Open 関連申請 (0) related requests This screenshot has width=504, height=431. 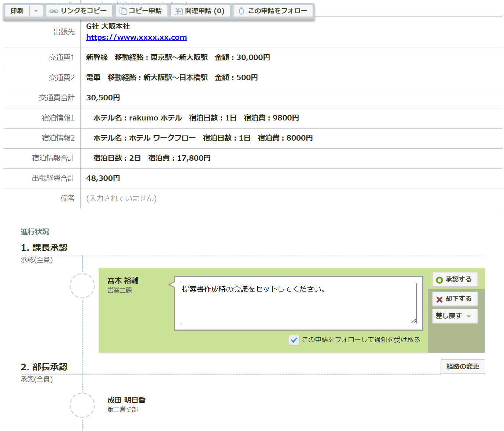click(200, 11)
